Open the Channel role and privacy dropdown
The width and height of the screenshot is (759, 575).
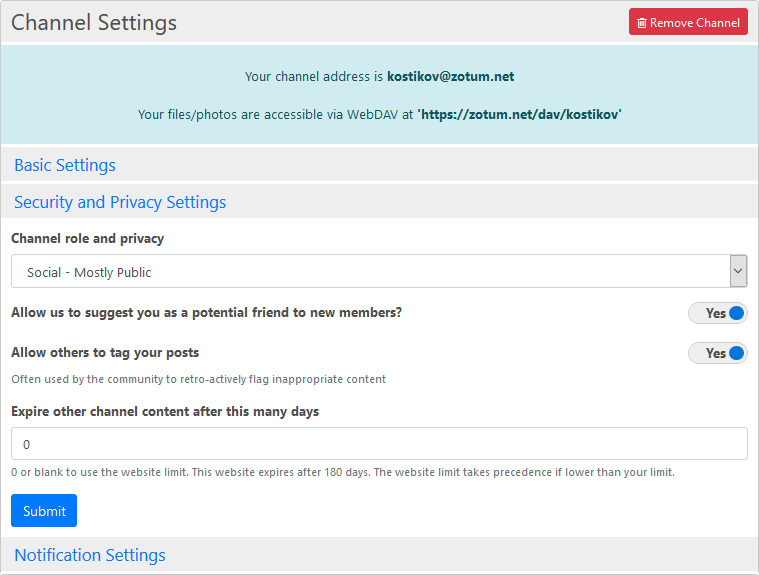(x=370, y=271)
